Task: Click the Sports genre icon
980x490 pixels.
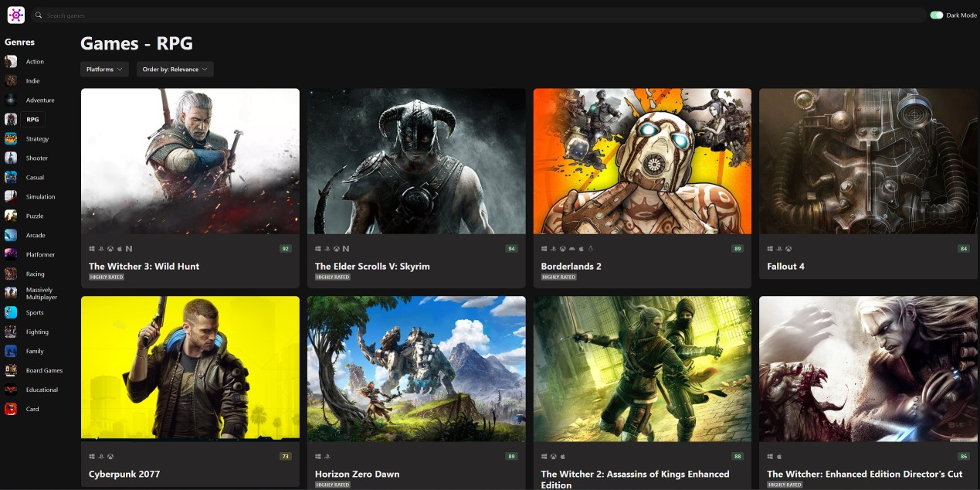Action: click(x=11, y=312)
